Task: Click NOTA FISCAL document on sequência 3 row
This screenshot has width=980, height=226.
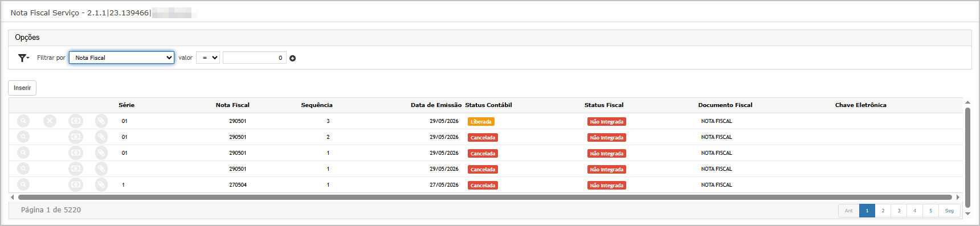Action: click(717, 121)
